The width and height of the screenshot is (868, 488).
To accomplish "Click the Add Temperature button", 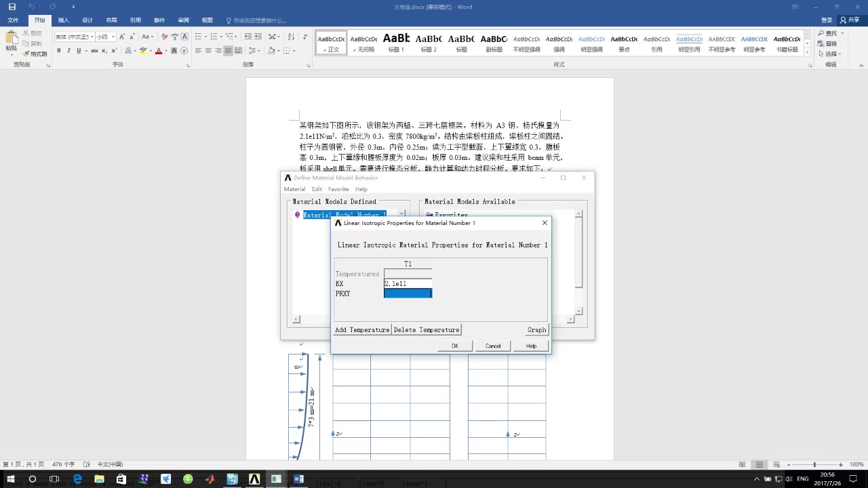I will [361, 329].
